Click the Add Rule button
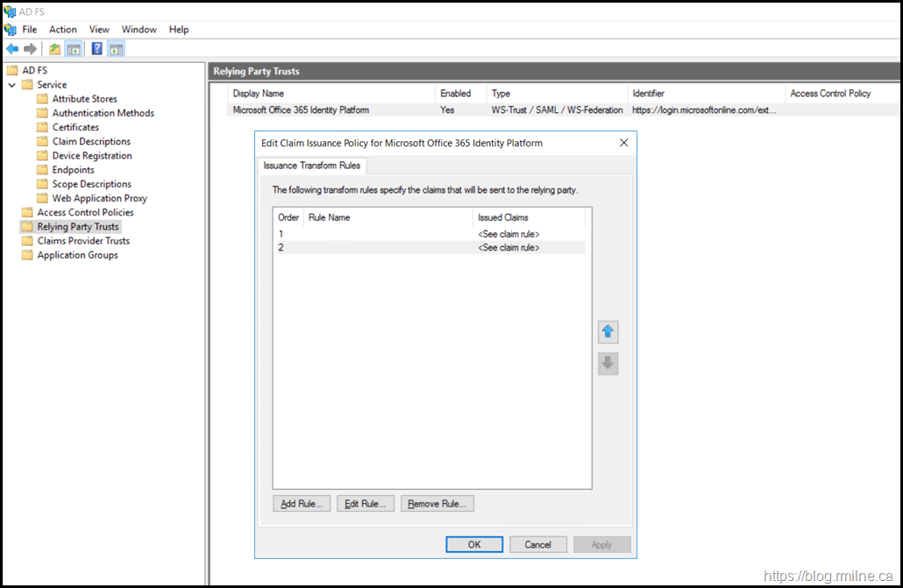The image size is (903, 588). coord(302,504)
